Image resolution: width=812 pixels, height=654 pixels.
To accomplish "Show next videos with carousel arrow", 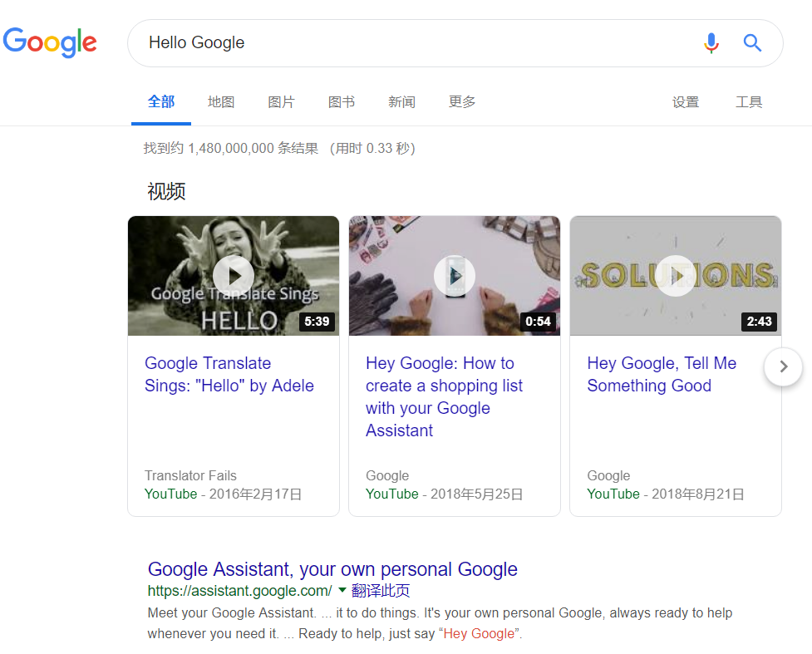I will 783,366.
